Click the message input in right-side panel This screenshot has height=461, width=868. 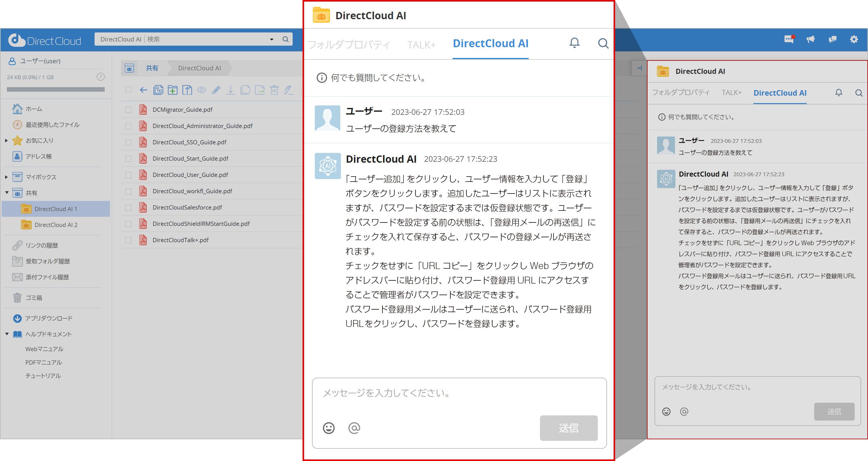click(x=758, y=388)
